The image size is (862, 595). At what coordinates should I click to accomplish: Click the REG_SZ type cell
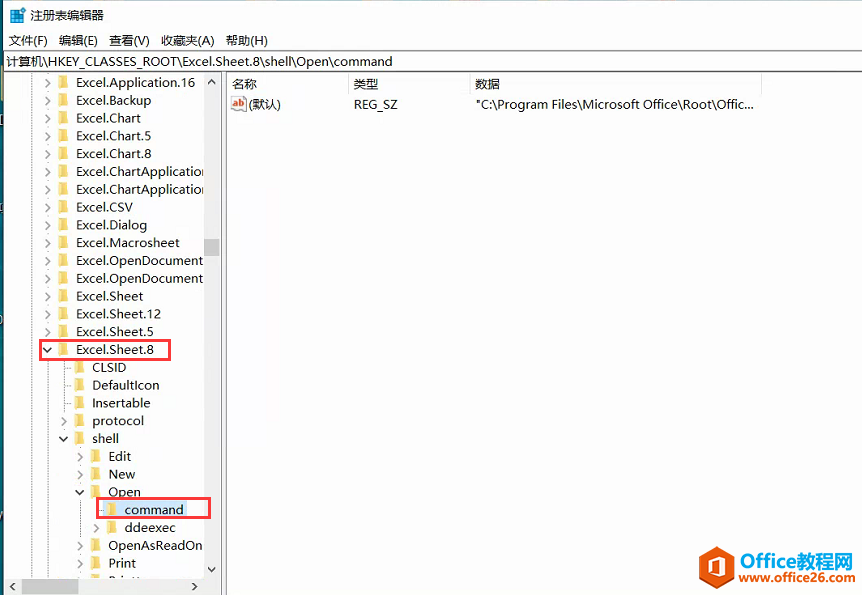coord(375,104)
